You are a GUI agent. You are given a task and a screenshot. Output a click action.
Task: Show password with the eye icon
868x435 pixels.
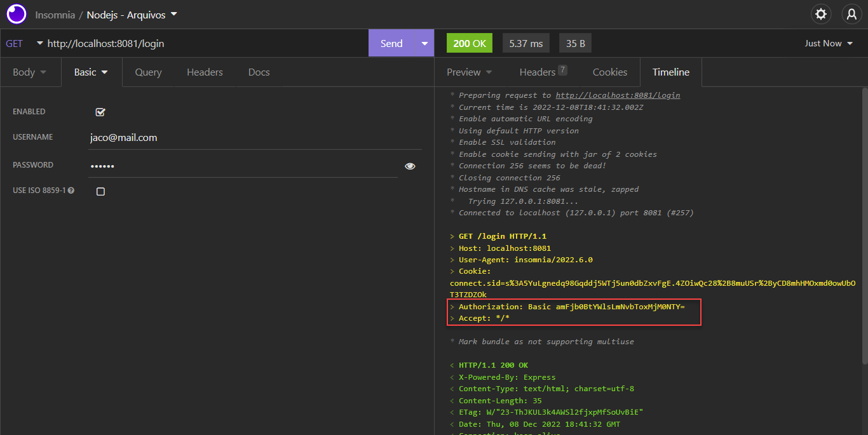click(410, 166)
